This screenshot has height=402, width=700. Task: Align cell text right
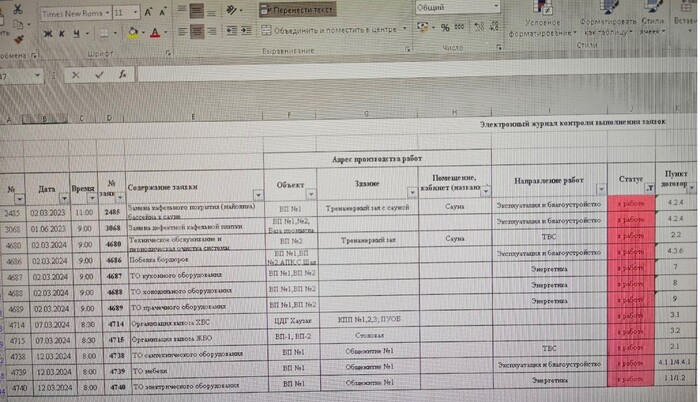tap(212, 31)
